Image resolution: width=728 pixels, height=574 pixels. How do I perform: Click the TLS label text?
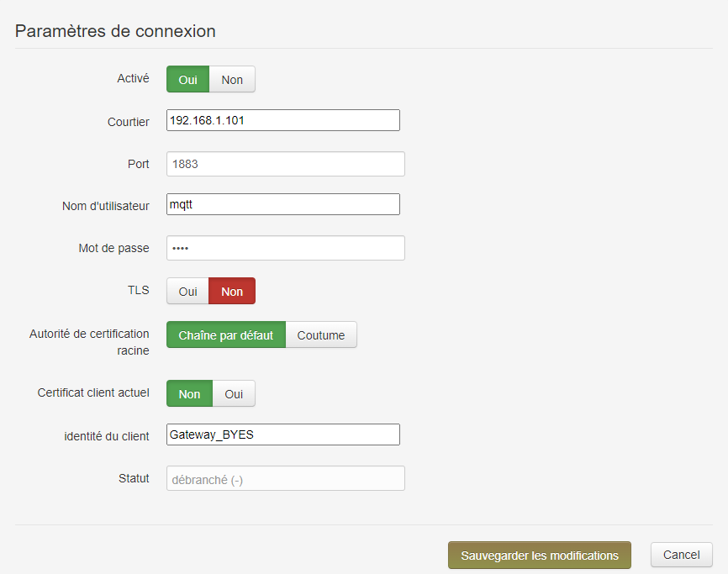click(x=139, y=290)
